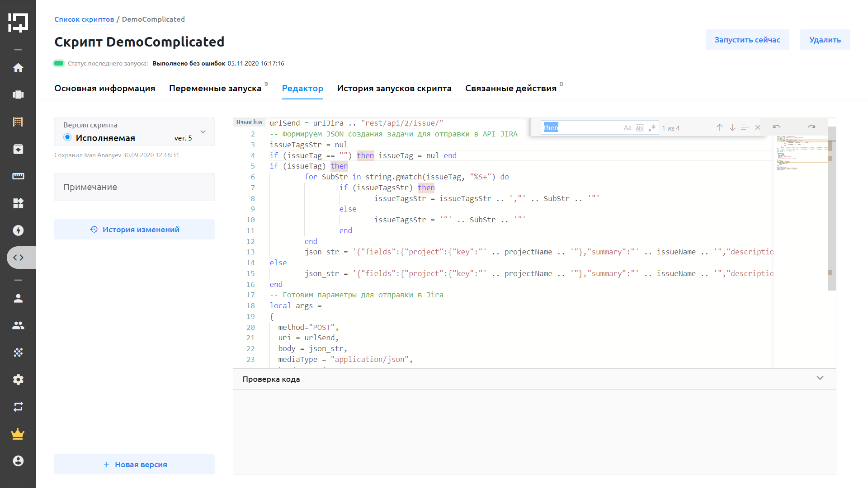868x488 pixels.
Task: Undo the last editor change
Action: point(777,127)
